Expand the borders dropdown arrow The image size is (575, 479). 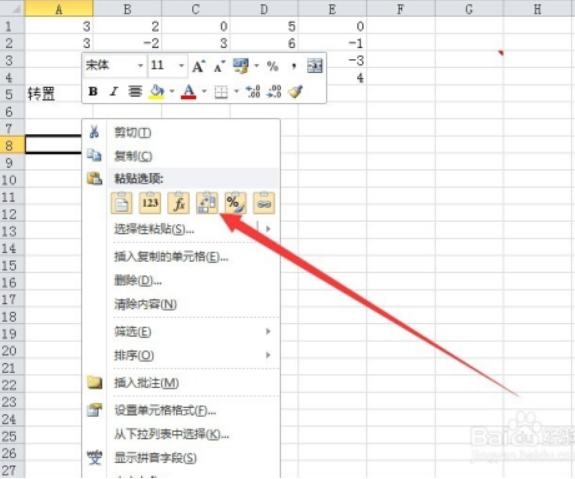click(x=236, y=91)
